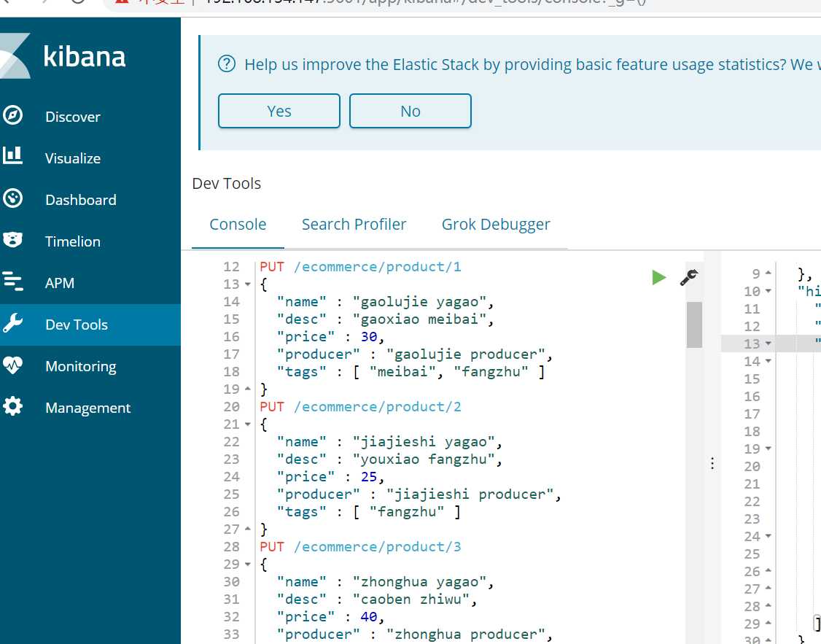
Task: Click PUT /ecommerce/product/1 request line
Action: pyautogui.click(x=360, y=266)
